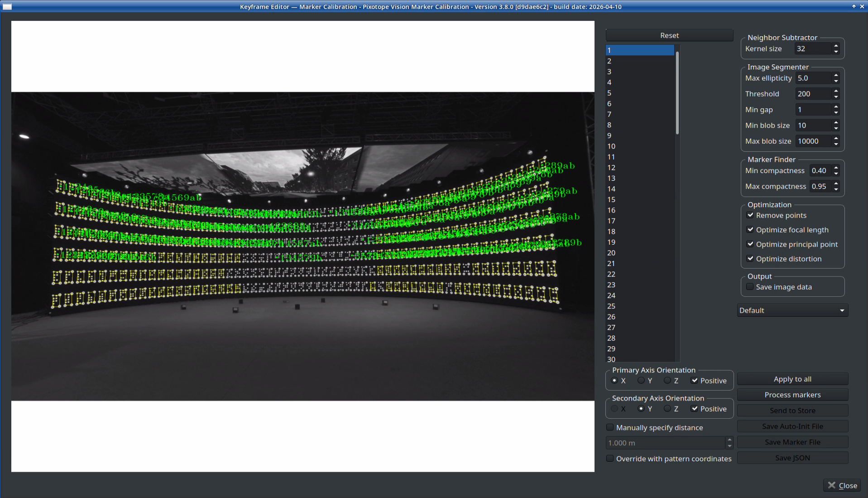Image resolution: width=868 pixels, height=498 pixels.
Task: Select Z for Primary Axis Orientation
Action: [667, 381]
